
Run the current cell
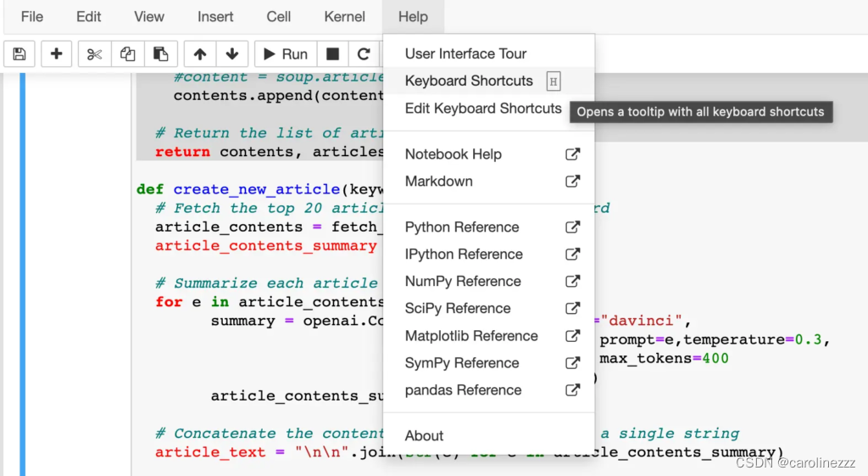[286, 53]
